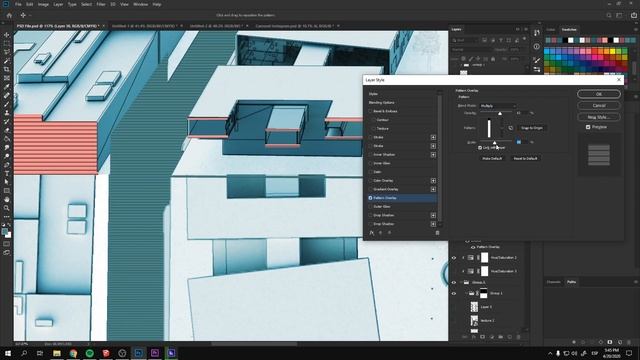Screen dimensions: 640x360
Task: Click add layer mask icon in Layers panel
Action: pos(482,337)
